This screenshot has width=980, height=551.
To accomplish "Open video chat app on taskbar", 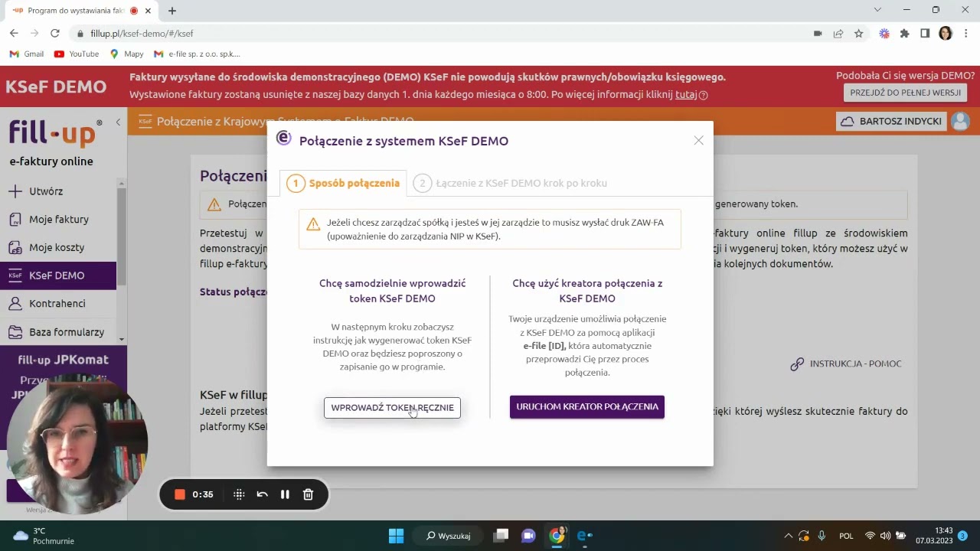I will coord(528,536).
